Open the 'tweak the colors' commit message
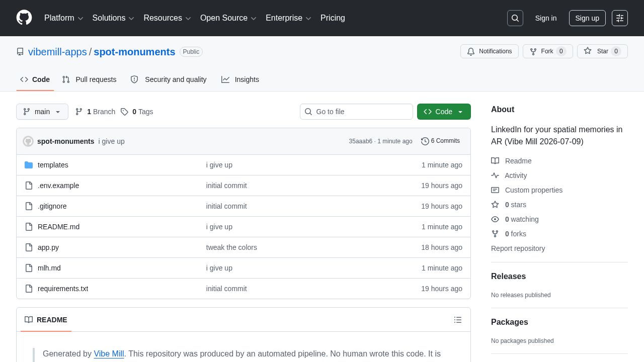Viewport: 644px width, 362px height. [x=231, y=247]
